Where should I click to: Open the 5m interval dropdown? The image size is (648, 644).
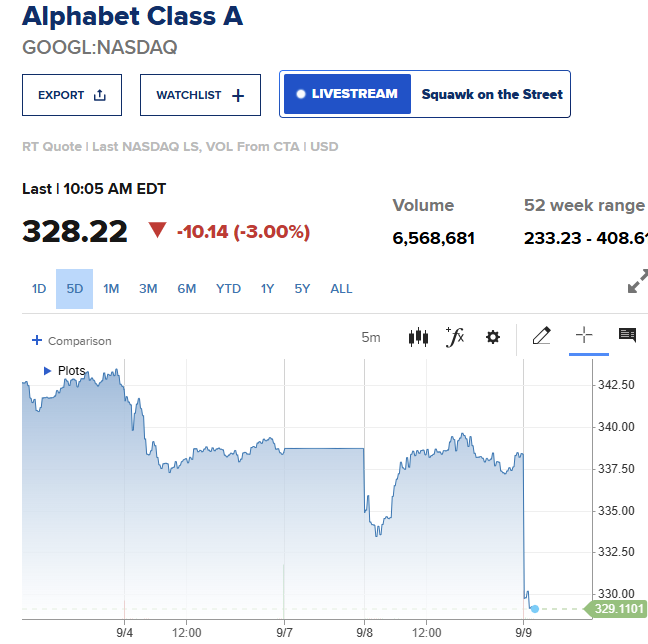tap(371, 337)
